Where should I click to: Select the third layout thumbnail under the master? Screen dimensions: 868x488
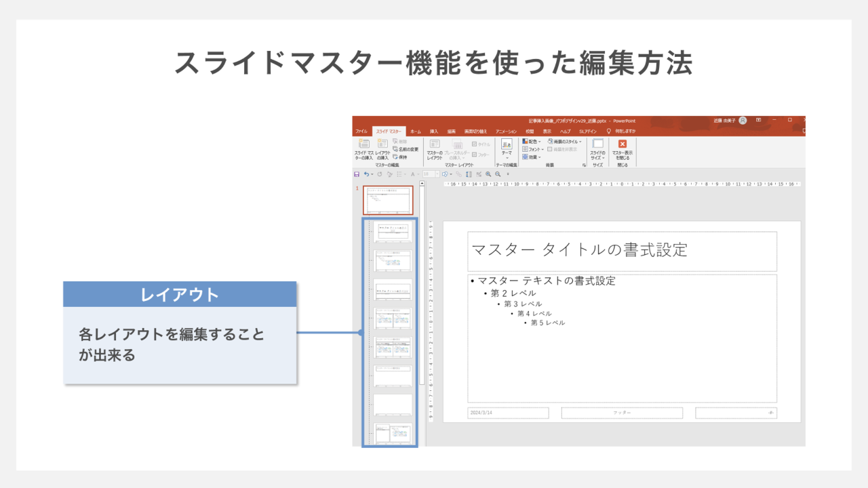[393, 289]
